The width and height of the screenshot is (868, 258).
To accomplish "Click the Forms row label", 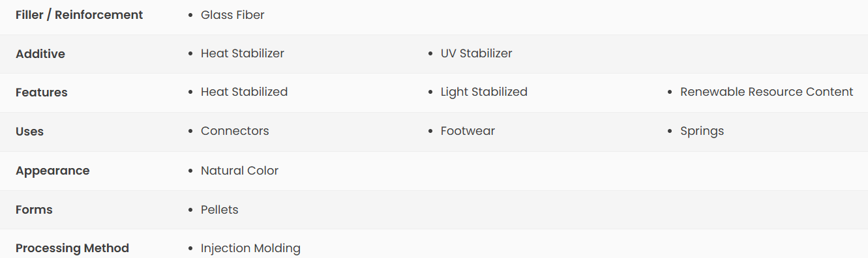I will coord(34,210).
